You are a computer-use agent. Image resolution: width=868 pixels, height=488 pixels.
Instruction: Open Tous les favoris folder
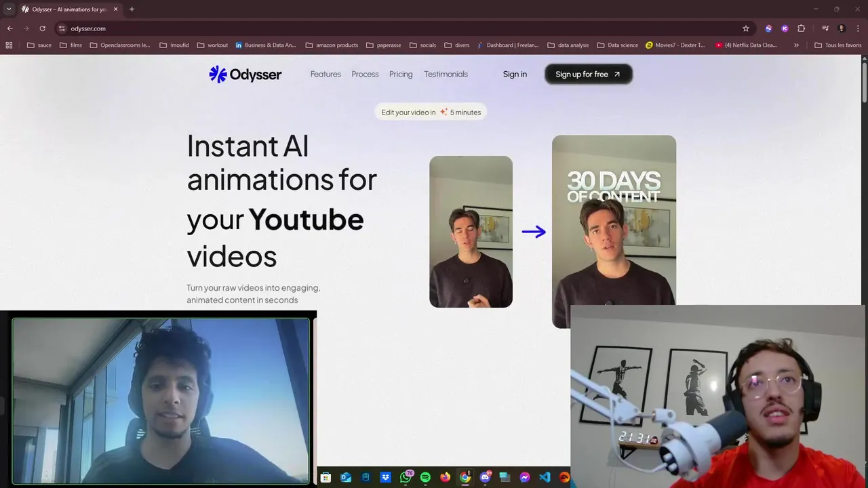point(837,45)
